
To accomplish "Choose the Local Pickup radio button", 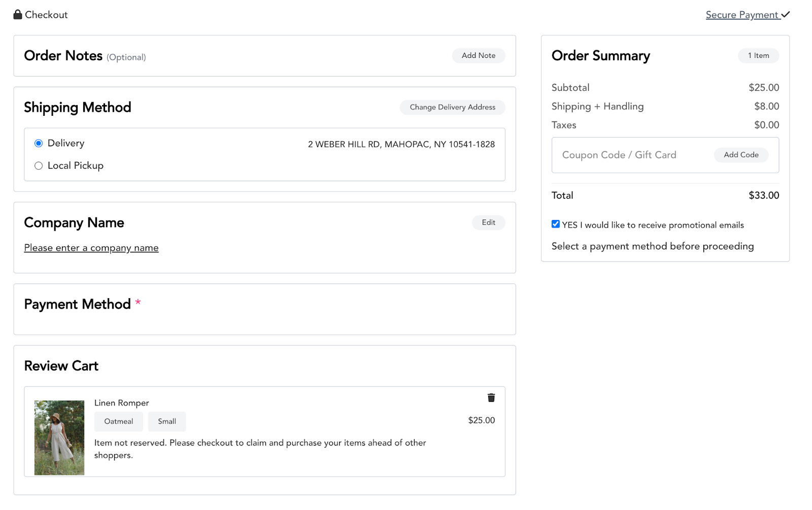I will [x=39, y=166].
